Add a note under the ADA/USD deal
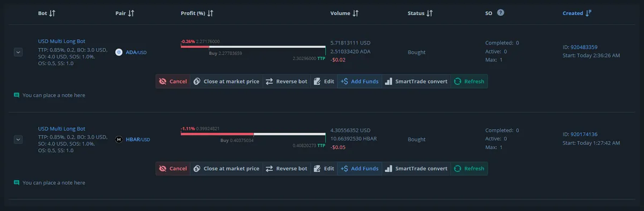The height and width of the screenshot is (211, 644). (x=54, y=95)
